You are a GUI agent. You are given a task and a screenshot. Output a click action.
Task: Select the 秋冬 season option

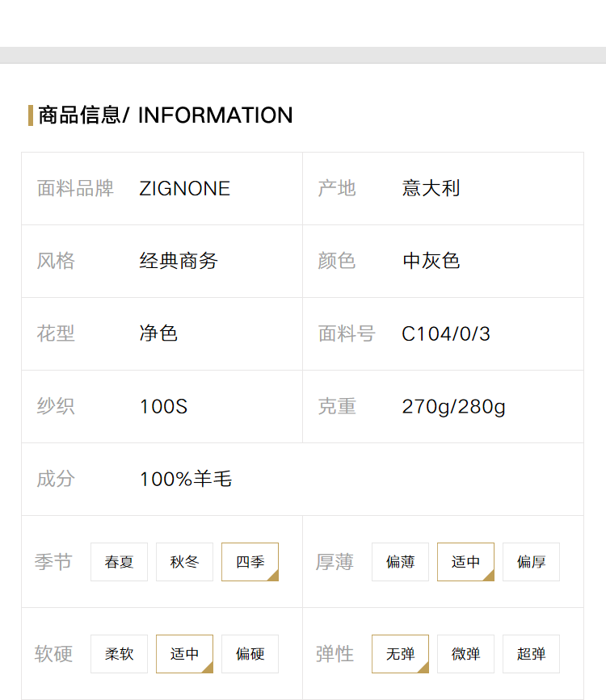point(184,562)
